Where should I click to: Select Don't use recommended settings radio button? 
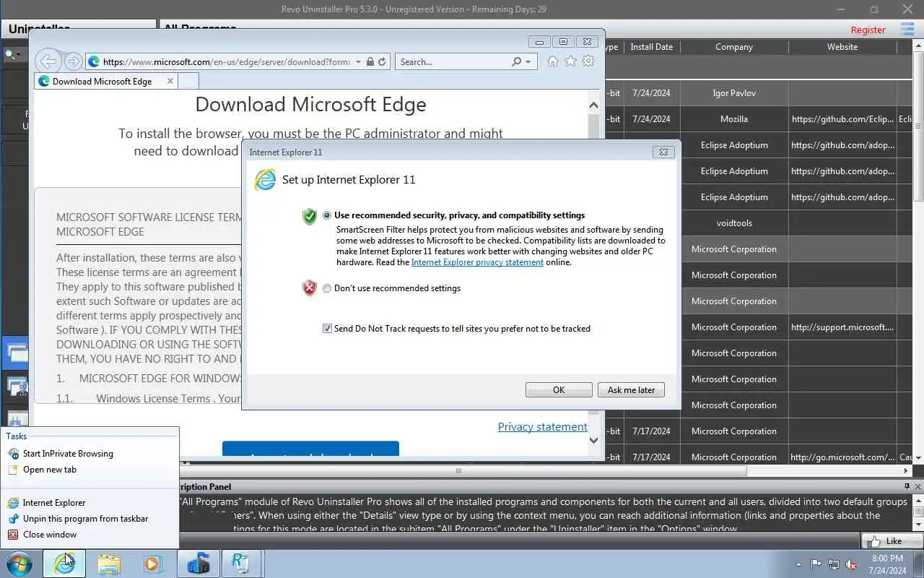(x=327, y=288)
